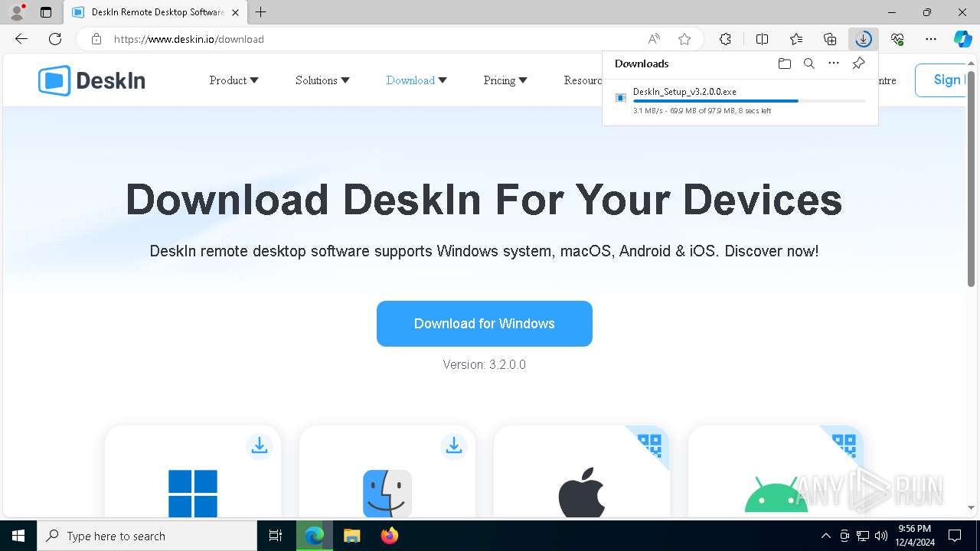Open the browser profile icon
Viewport: 980px width, 551px height.
[x=17, y=12]
